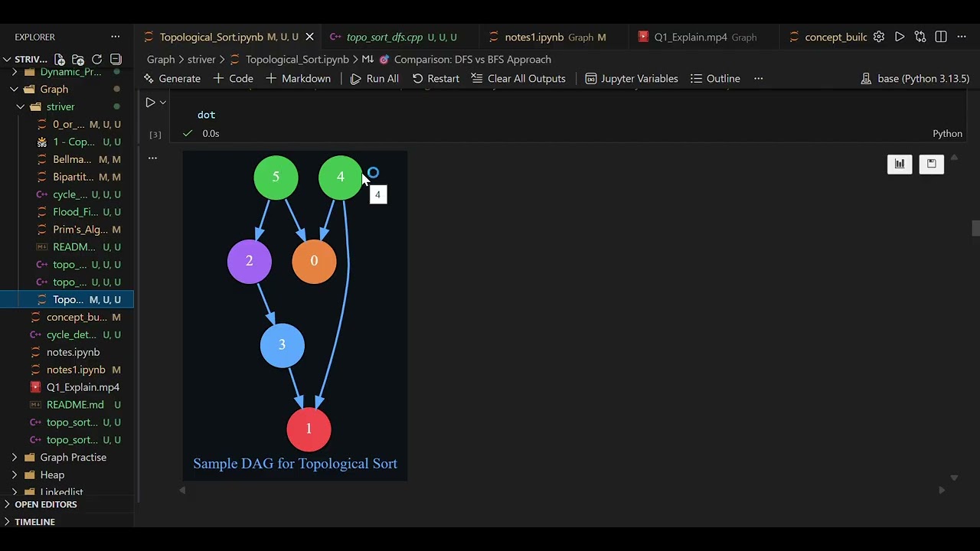Open Bipartit... notebook file

click(x=67, y=177)
